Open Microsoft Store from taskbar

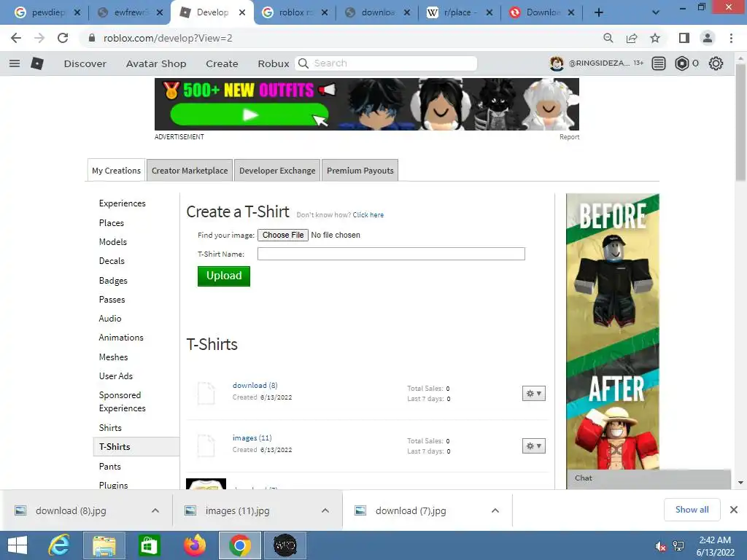coord(149,545)
